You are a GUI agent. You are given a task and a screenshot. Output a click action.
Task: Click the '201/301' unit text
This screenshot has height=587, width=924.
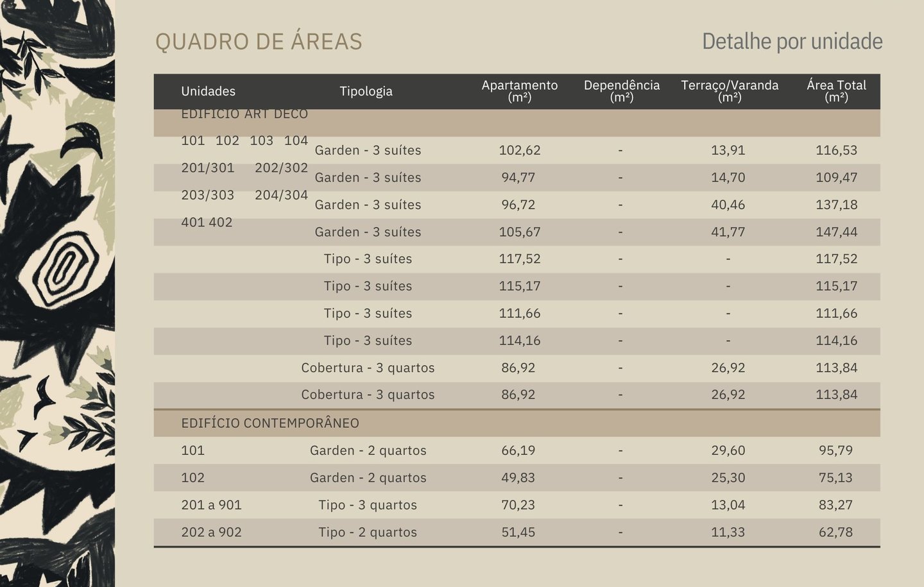[208, 168]
